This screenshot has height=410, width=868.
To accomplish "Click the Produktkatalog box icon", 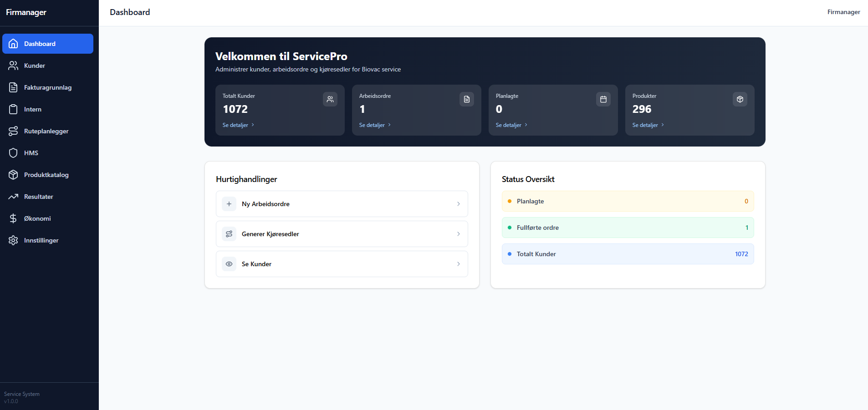I will point(13,175).
